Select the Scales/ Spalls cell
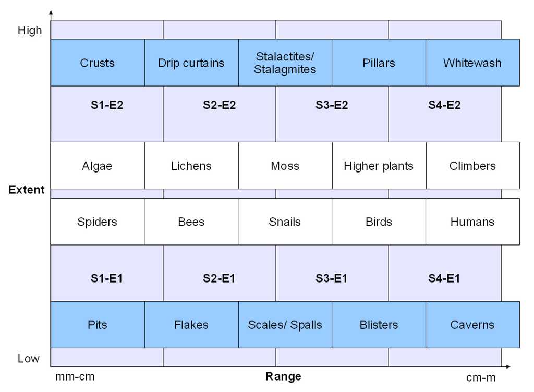The image size is (534, 392). coord(285,325)
